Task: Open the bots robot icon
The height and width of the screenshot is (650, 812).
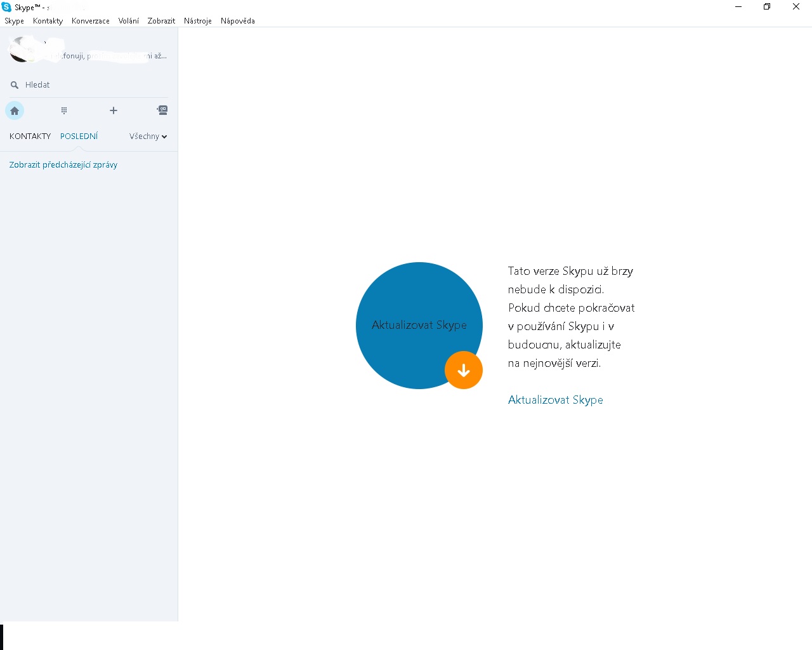Action: [x=162, y=110]
